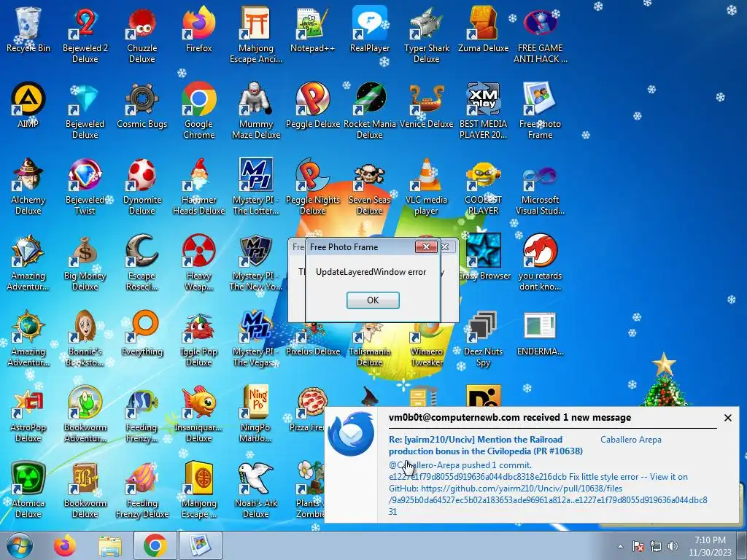747x560 pixels.
Task: Select the Christmas tree desktop gadget
Action: click(x=664, y=379)
